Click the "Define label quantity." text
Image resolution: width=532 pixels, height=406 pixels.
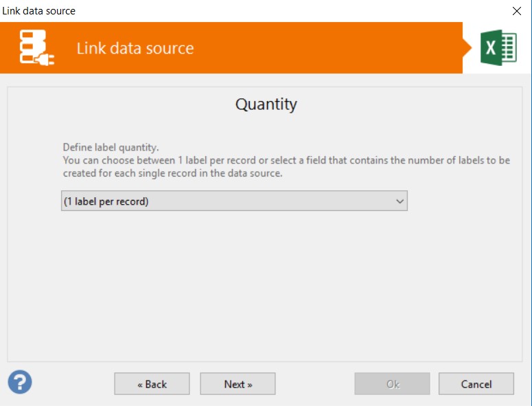click(111, 147)
